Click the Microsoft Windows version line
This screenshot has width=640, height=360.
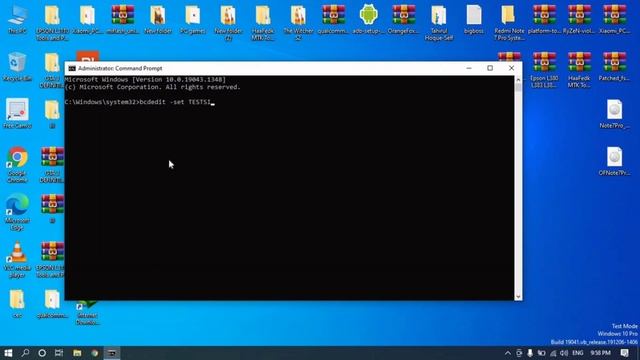point(145,80)
